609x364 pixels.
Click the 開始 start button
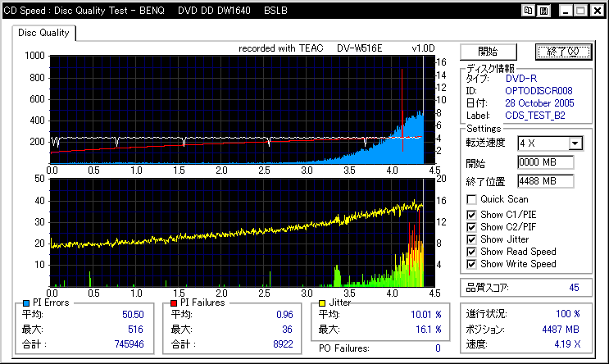(489, 52)
